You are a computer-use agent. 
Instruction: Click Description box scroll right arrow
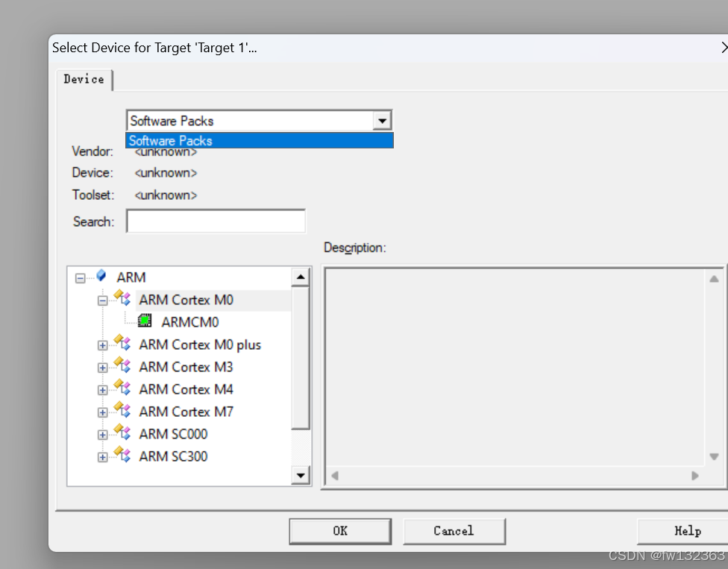695,476
